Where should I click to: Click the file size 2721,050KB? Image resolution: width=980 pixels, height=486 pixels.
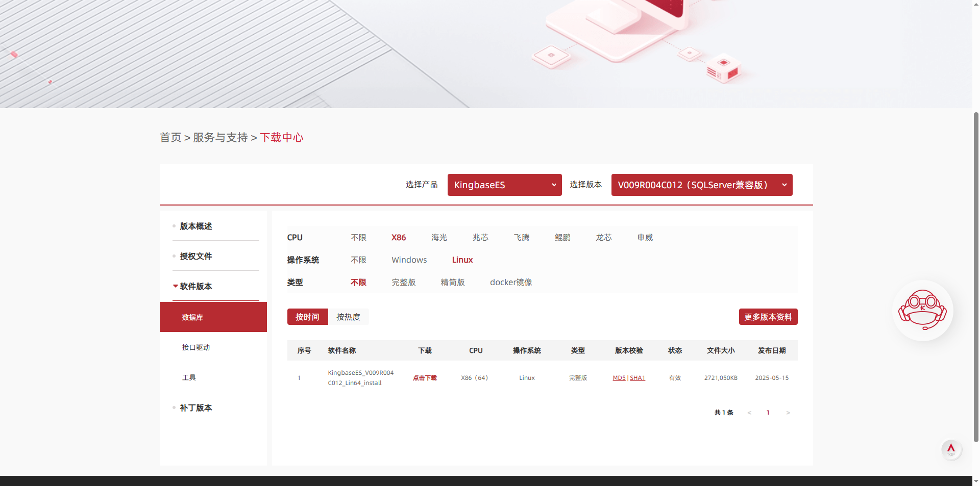pyautogui.click(x=721, y=378)
